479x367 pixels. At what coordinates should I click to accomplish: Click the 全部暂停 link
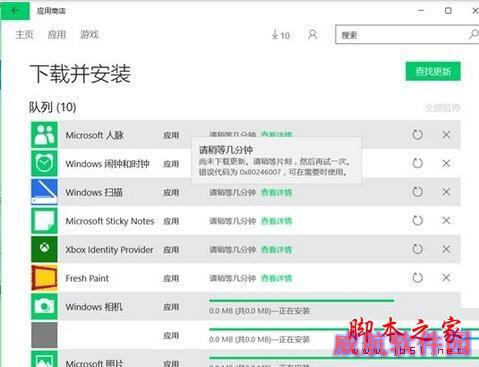coord(442,108)
